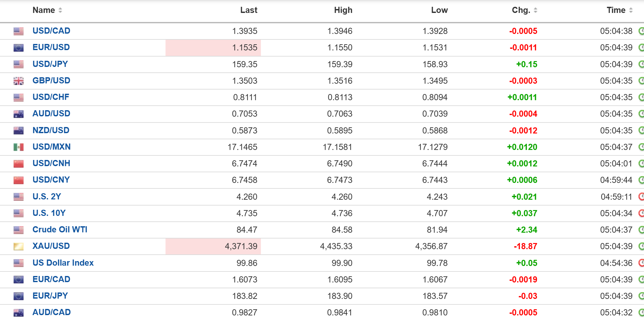The image size is (644, 318).
Task: Click the green clock icon in USD/JPY row
Action: 641,64
